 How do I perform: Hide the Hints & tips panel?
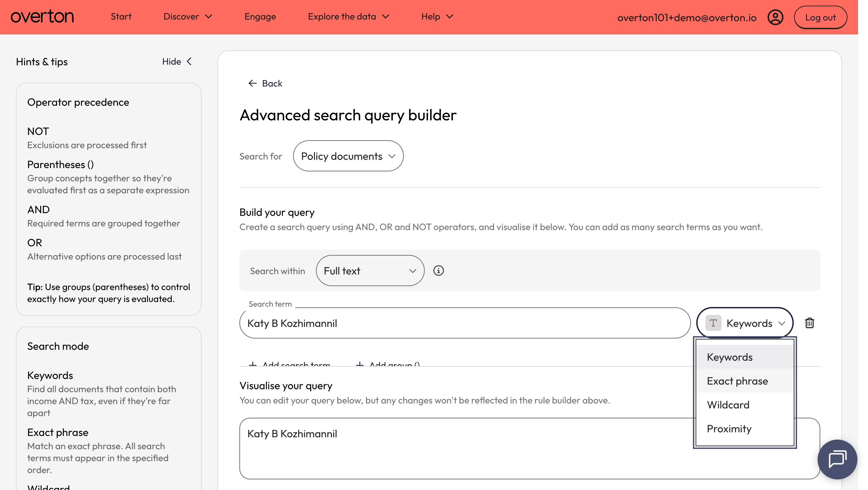pyautogui.click(x=177, y=61)
